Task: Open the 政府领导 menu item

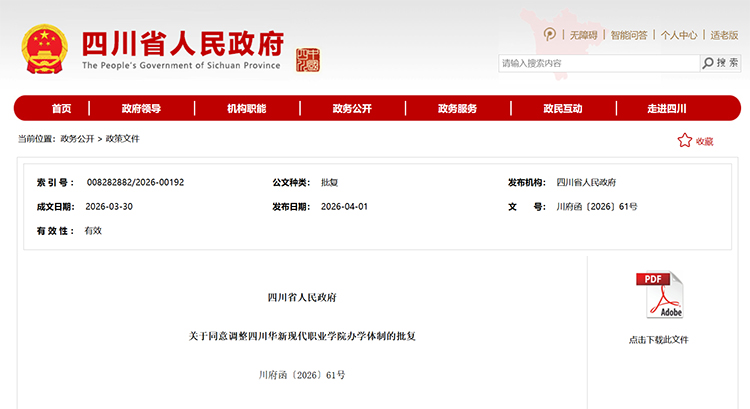Action: pyautogui.click(x=141, y=109)
